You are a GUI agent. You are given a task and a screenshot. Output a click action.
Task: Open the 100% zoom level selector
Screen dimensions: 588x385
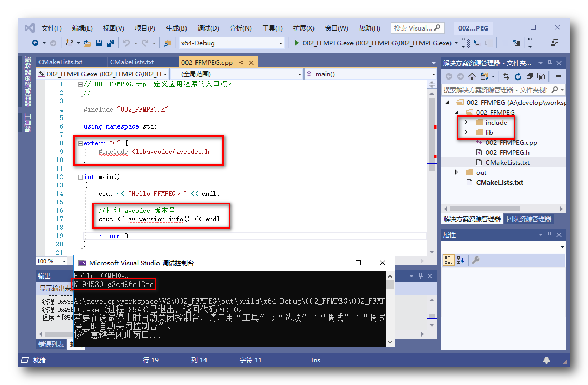tap(51, 261)
